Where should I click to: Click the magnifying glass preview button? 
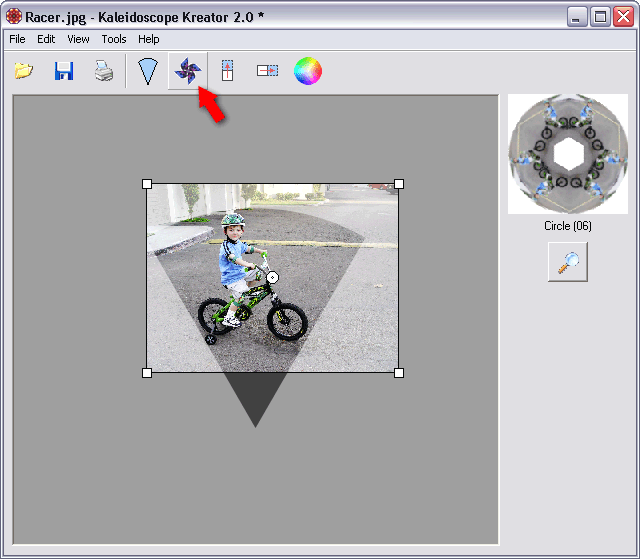pos(568,262)
